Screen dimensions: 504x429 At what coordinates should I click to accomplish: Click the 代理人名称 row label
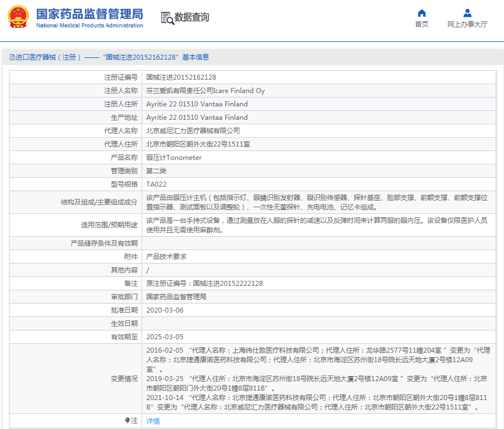click(x=121, y=131)
